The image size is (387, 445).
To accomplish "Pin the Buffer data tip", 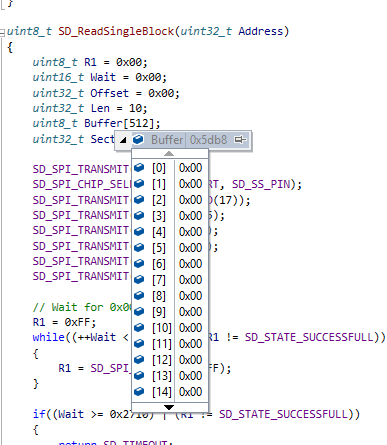I will coord(240,140).
